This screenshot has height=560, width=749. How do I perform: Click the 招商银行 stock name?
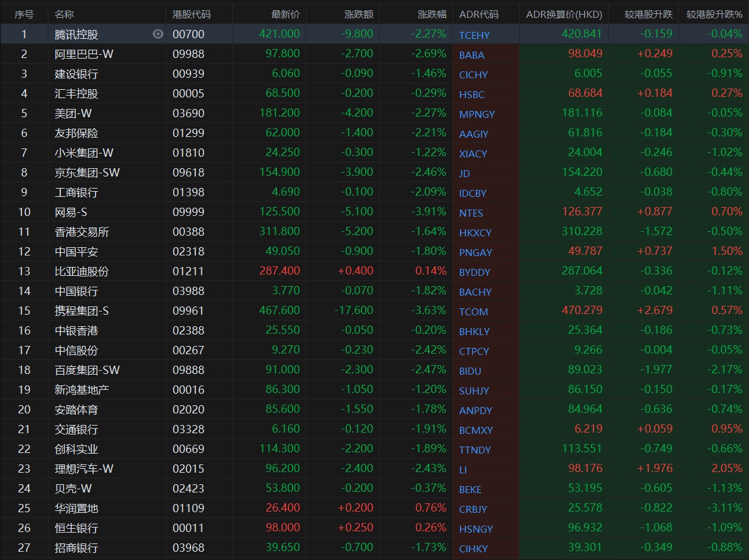(x=76, y=548)
